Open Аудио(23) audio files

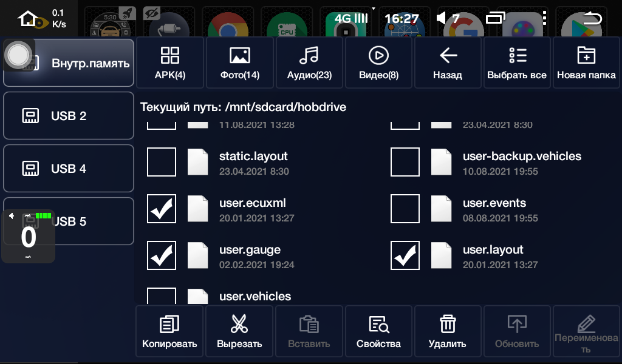pyautogui.click(x=309, y=62)
